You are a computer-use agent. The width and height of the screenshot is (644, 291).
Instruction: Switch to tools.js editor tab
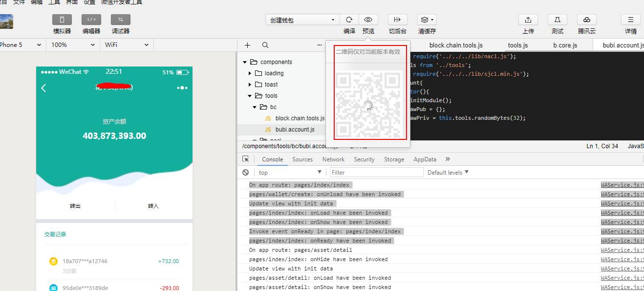click(x=518, y=45)
